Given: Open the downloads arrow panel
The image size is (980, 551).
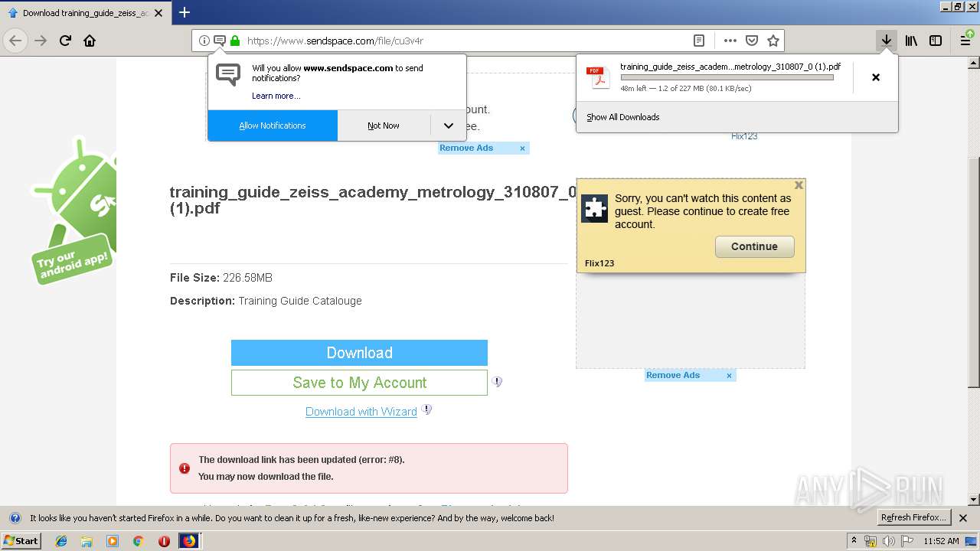Looking at the screenshot, I should pyautogui.click(x=887, y=41).
